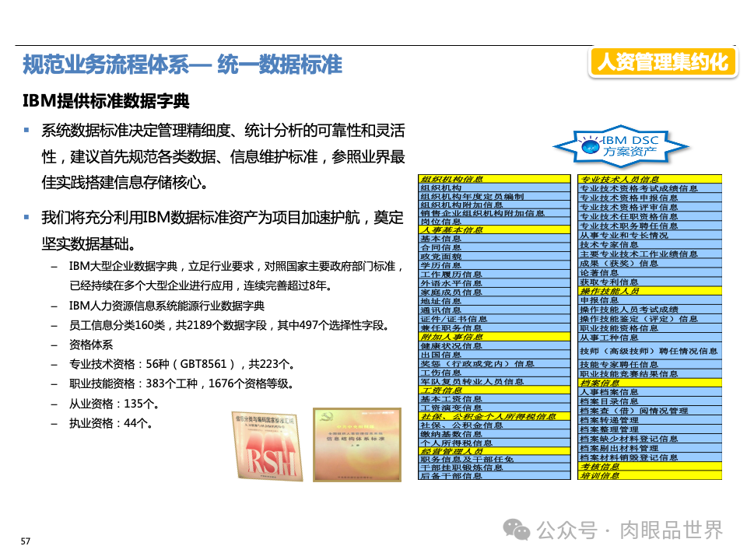Click the row 出国信息
This screenshot has height=560, width=747.
tap(494, 355)
